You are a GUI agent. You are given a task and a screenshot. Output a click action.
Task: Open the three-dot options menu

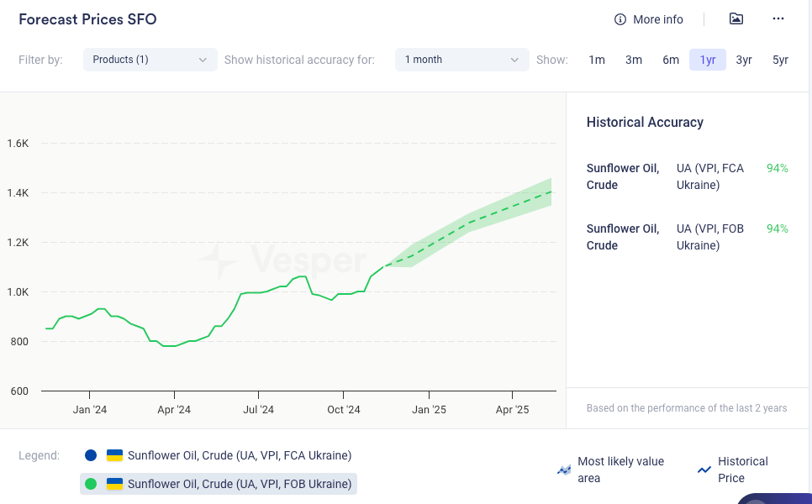click(x=778, y=18)
